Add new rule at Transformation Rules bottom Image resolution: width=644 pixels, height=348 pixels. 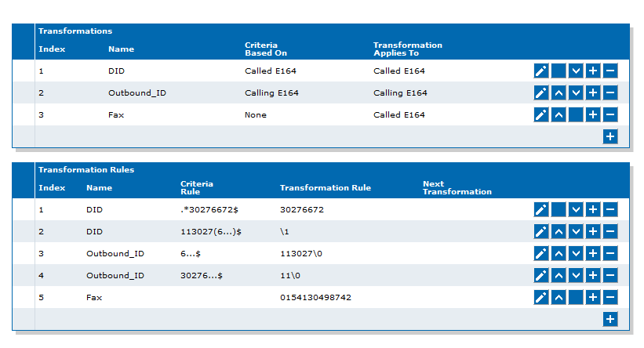pos(610,319)
